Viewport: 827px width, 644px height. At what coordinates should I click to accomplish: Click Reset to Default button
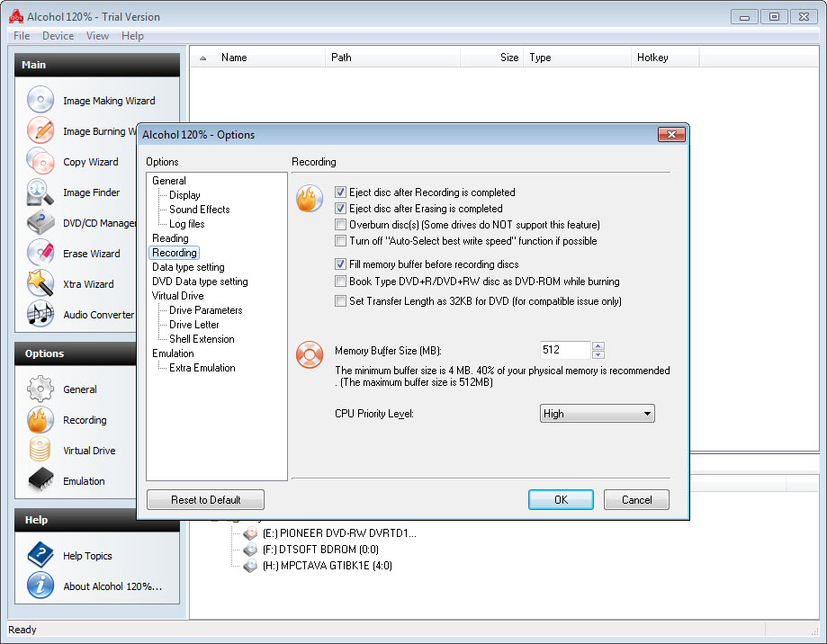(206, 499)
